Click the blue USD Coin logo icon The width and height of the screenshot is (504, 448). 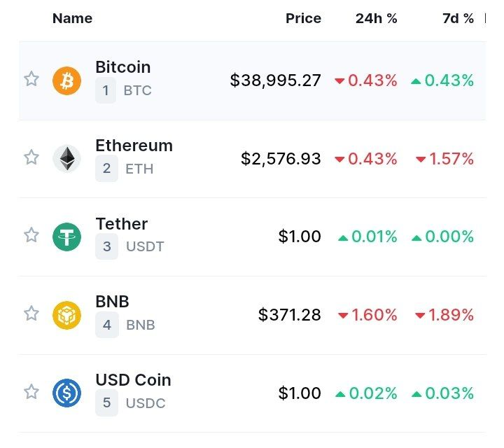tap(66, 393)
